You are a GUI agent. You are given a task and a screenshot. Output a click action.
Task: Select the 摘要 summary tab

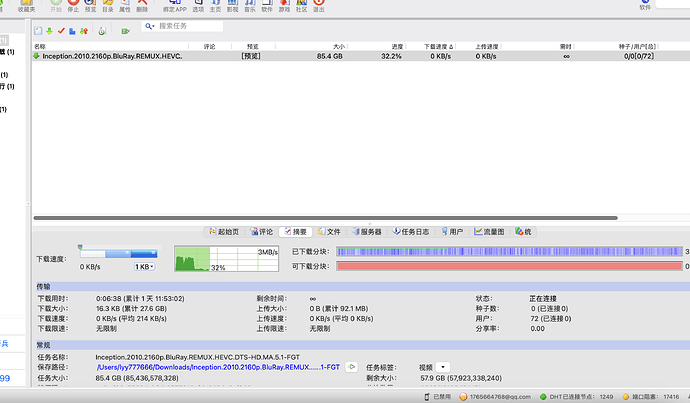295,232
